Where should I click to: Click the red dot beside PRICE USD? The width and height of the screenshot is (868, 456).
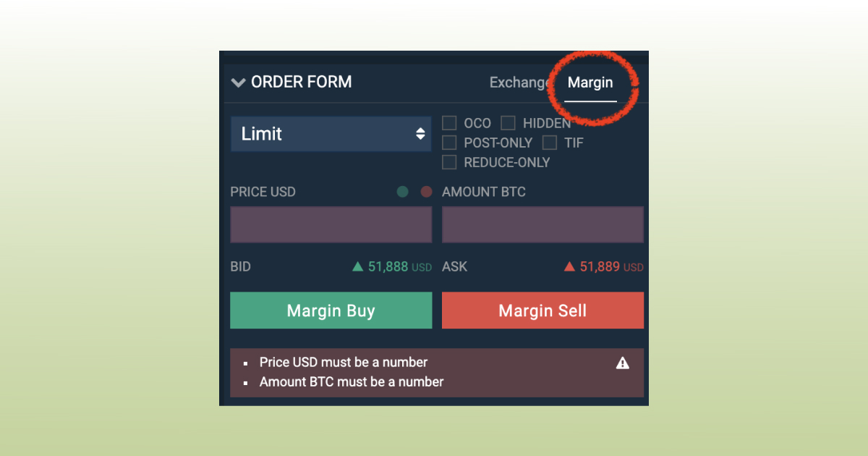tap(426, 192)
